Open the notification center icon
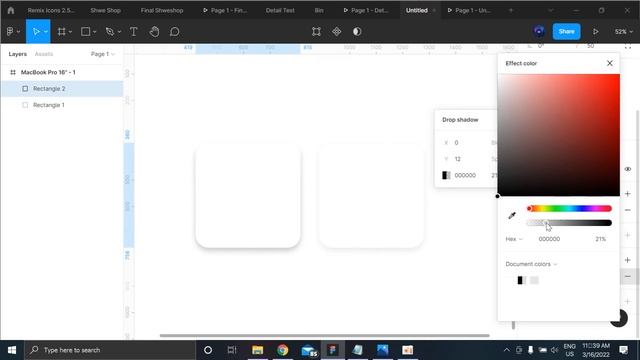Screen dimensions: 640x360 coord(623,350)
